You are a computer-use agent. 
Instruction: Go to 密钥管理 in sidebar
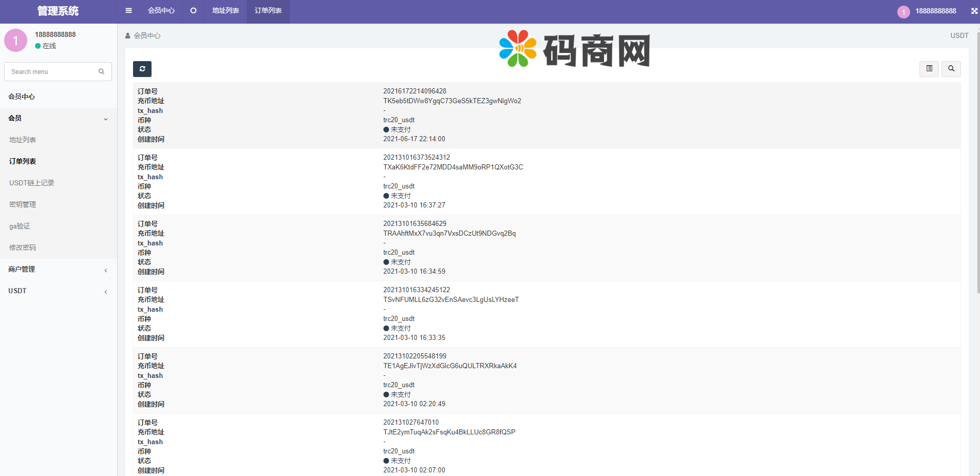[23, 204]
